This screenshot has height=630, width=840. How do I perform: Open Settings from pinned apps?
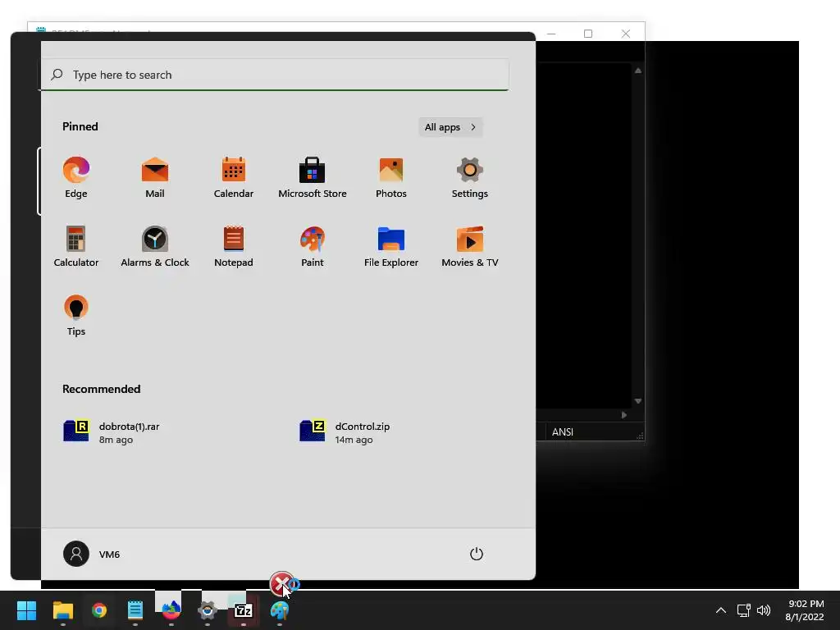470,177
